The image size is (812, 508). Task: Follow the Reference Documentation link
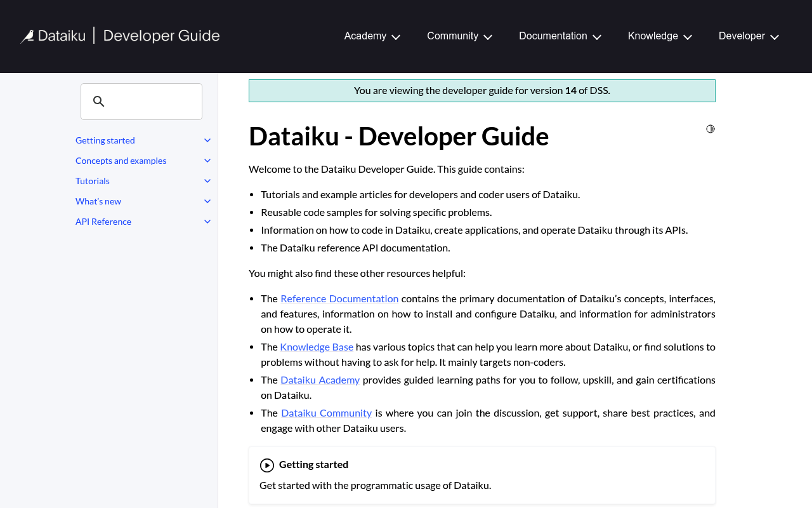339,298
